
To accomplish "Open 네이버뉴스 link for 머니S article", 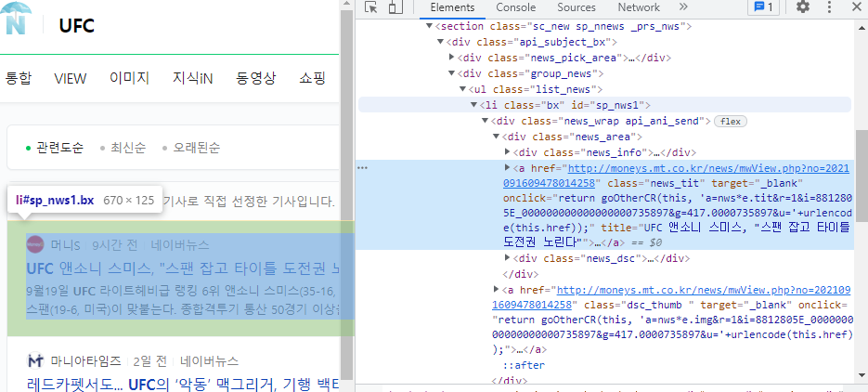I will [x=180, y=244].
